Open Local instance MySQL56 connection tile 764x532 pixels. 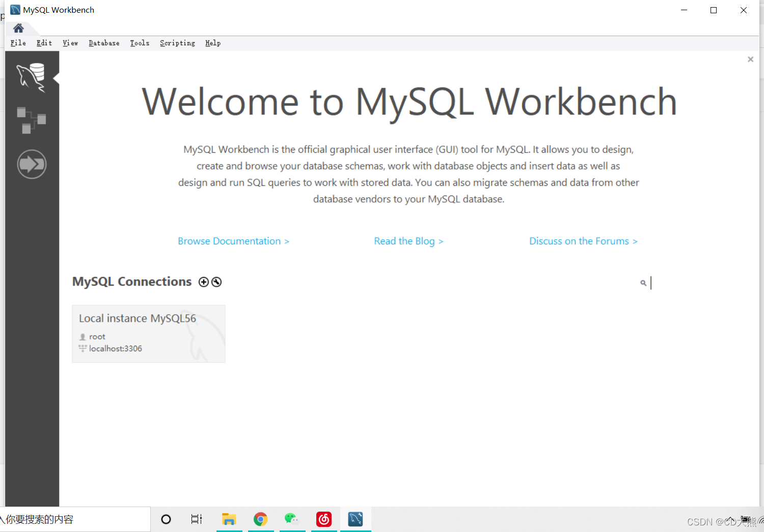(x=149, y=334)
